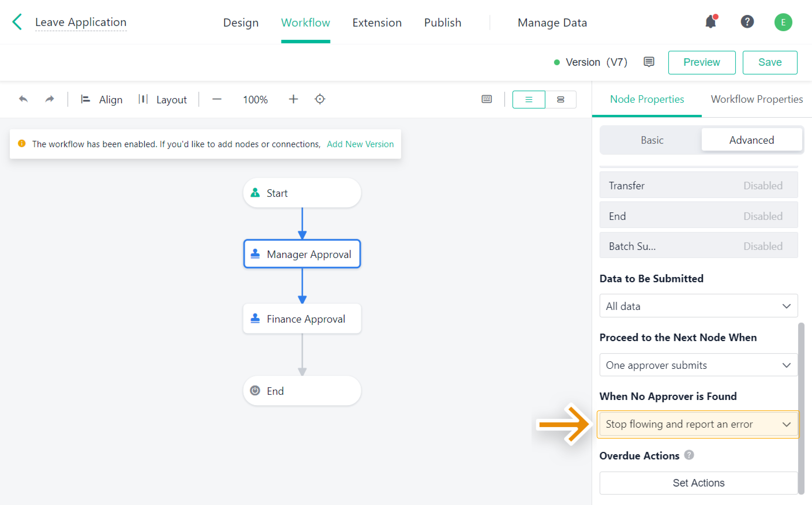
Task: Expand Data to Be Submitted dropdown
Action: tap(698, 306)
